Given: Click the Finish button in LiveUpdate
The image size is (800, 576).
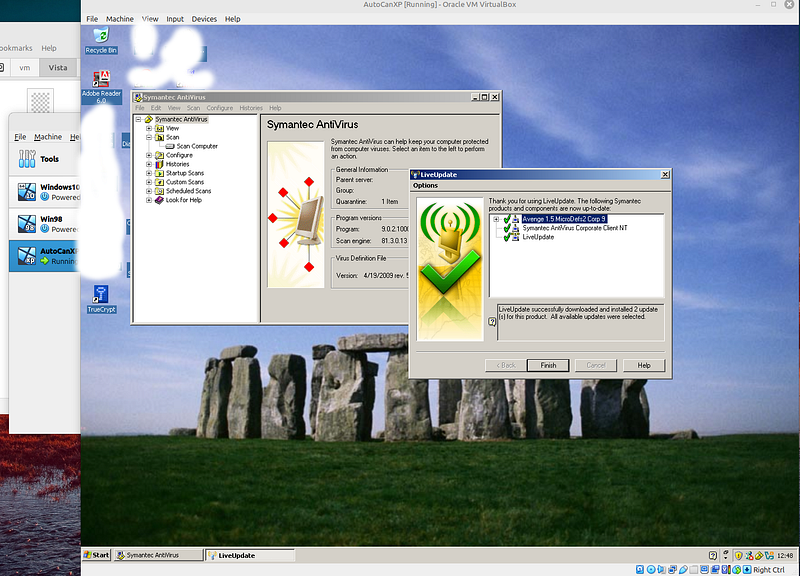Looking at the screenshot, I should point(548,365).
